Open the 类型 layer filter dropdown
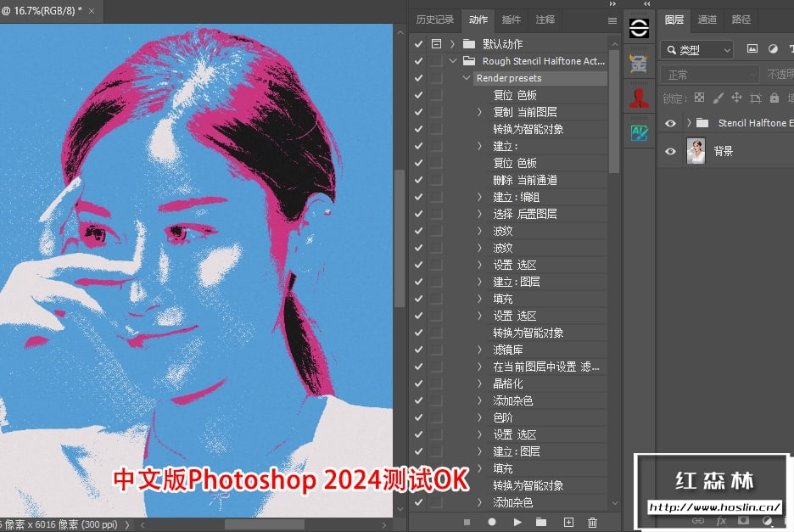Image resolution: width=794 pixels, height=532 pixels. click(697, 50)
